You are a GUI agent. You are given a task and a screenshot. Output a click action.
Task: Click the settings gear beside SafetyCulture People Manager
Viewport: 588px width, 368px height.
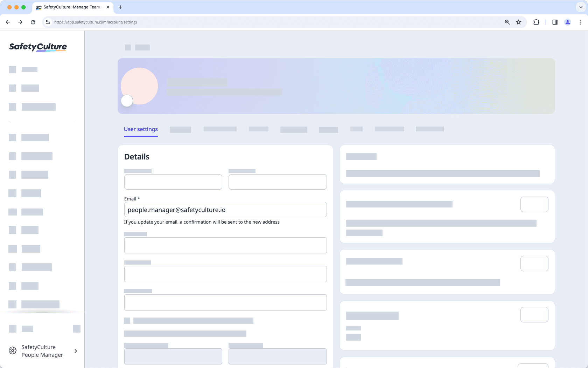coord(13,350)
